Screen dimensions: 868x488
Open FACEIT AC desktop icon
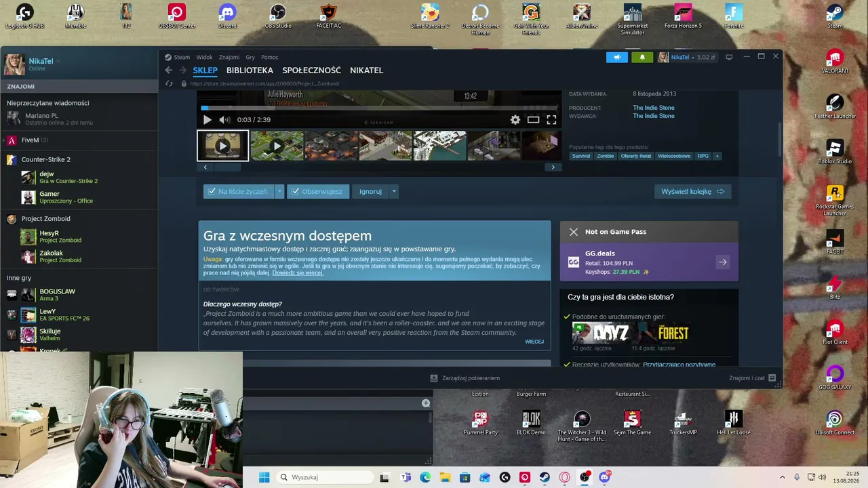pos(328,16)
